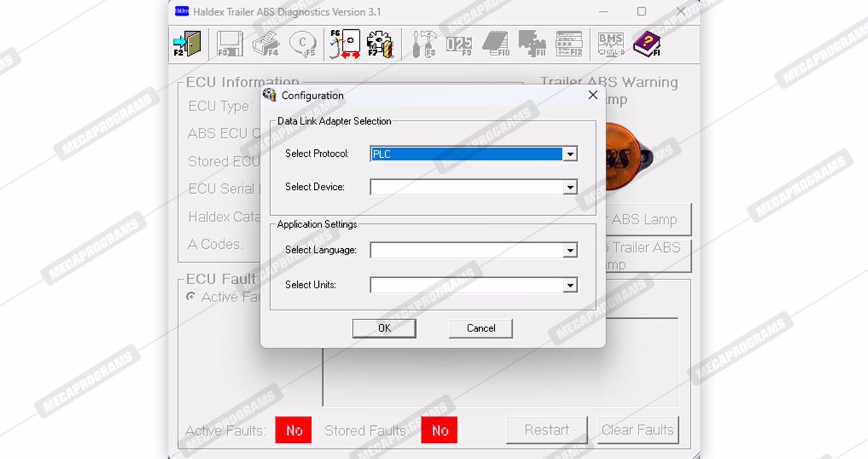Click the F6 ECU connect icon
The width and height of the screenshot is (868, 459).
[345, 44]
